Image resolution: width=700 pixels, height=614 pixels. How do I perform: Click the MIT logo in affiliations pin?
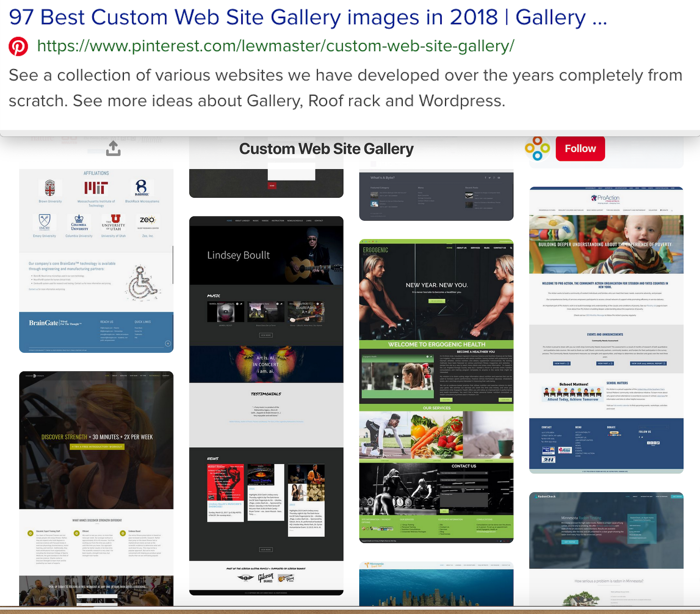96,188
